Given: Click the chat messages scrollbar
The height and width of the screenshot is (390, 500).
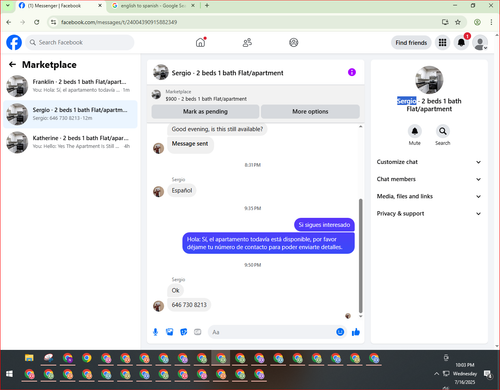Looking at the screenshot, I should [360, 255].
